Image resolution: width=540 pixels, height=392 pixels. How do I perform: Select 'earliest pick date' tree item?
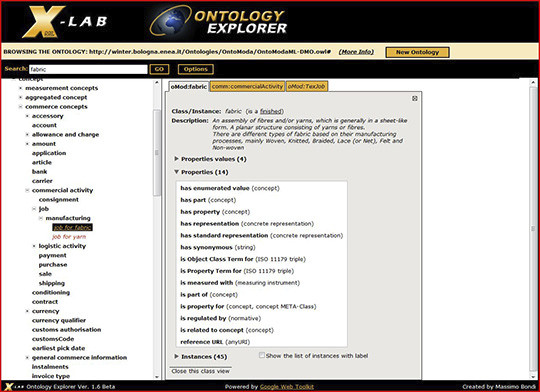point(58,349)
